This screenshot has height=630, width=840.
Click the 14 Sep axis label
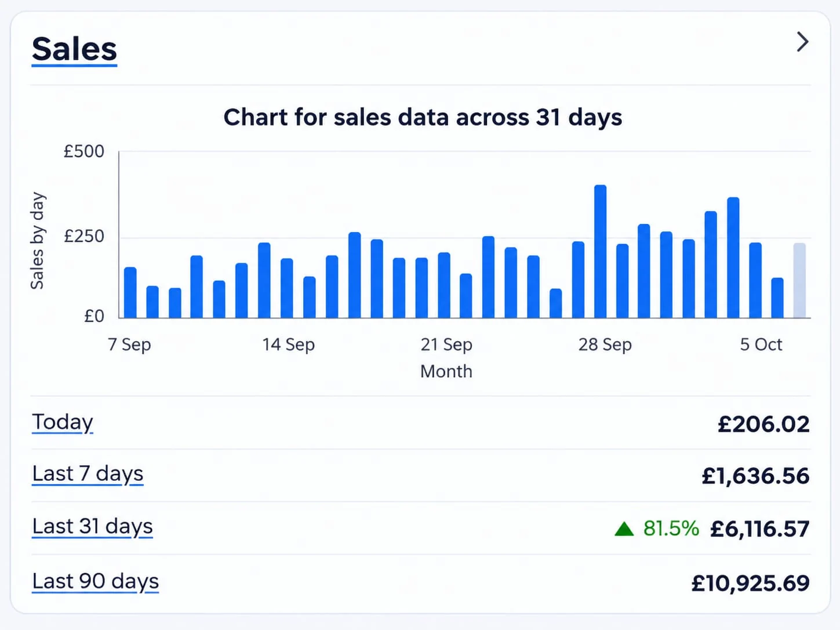(288, 345)
